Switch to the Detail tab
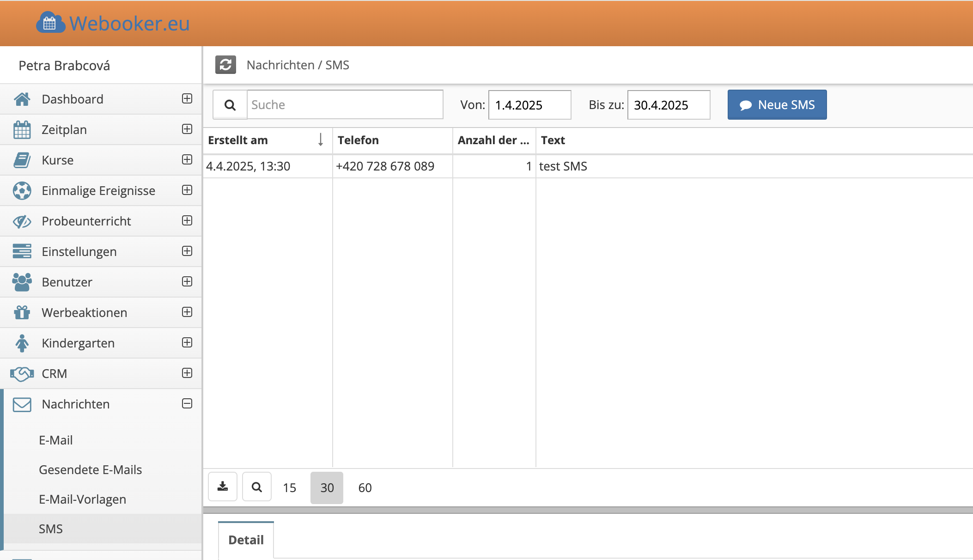This screenshot has height=560, width=973. [x=246, y=540]
